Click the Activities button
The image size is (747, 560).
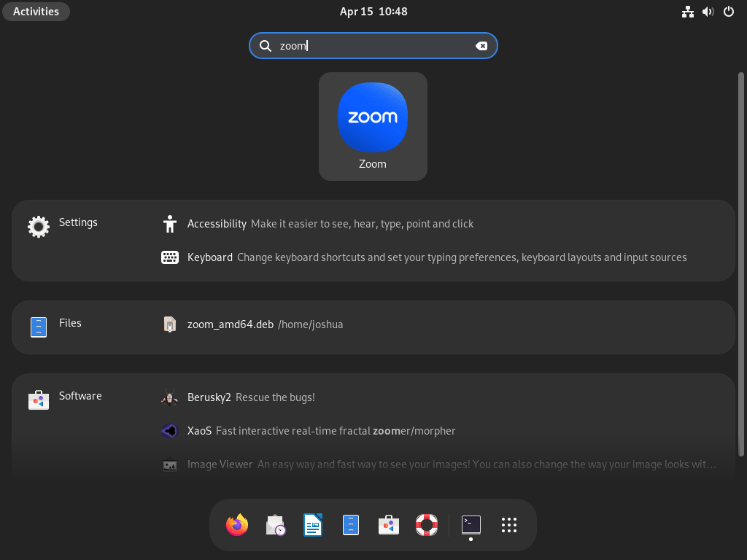(36, 11)
